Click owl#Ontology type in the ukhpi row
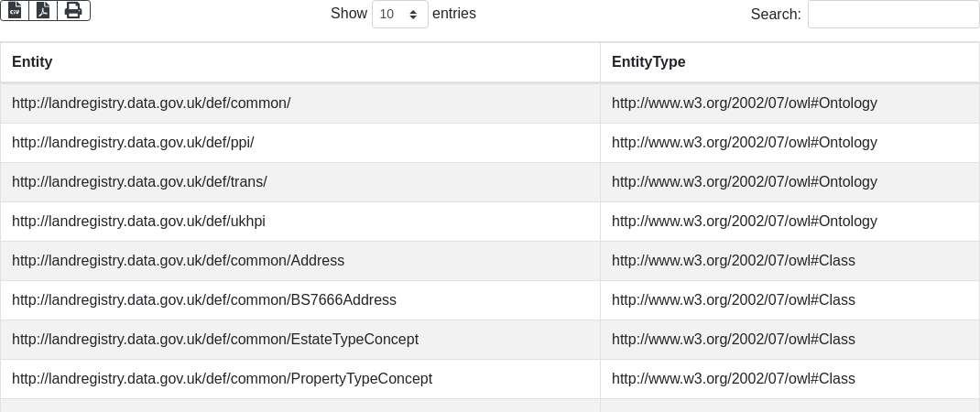 click(744, 222)
